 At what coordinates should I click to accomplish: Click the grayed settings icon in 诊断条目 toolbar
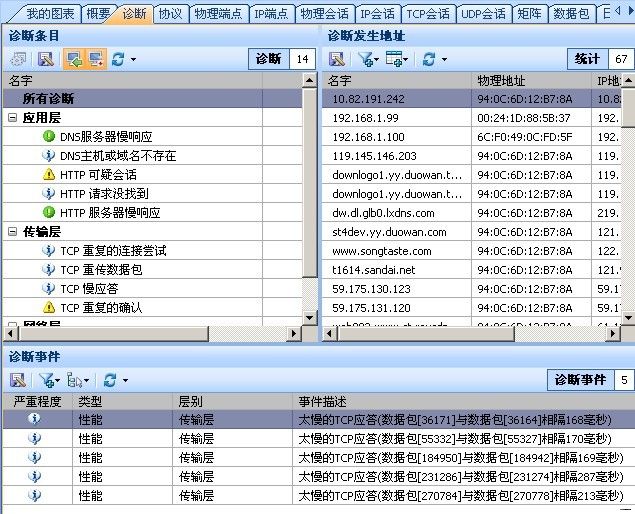click(18, 59)
